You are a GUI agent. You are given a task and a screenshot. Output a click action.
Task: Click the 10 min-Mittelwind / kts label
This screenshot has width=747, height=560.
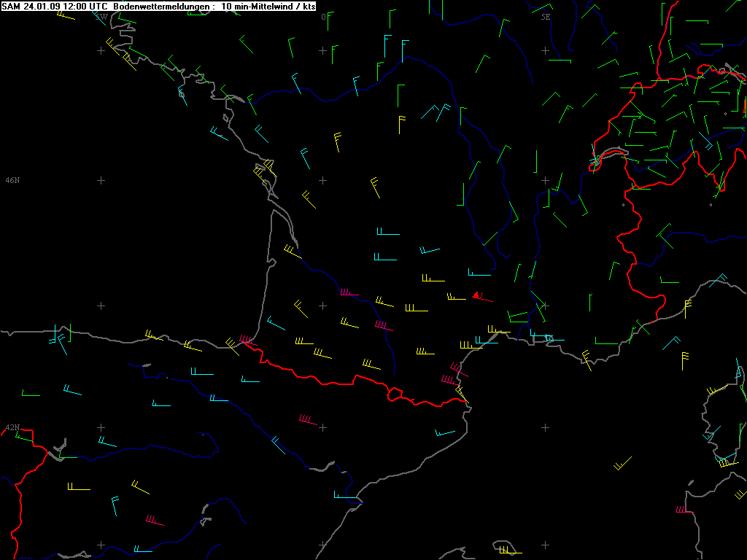269,6
